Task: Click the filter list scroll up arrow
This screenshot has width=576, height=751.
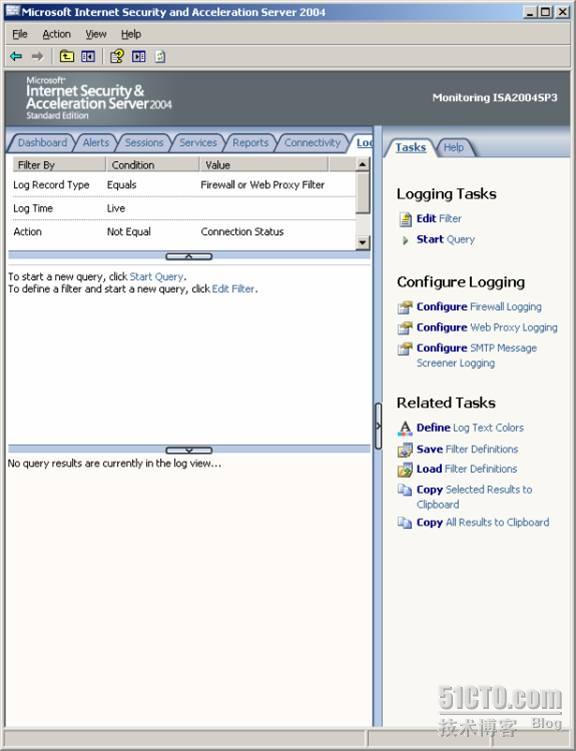Action: pos(363,165)
